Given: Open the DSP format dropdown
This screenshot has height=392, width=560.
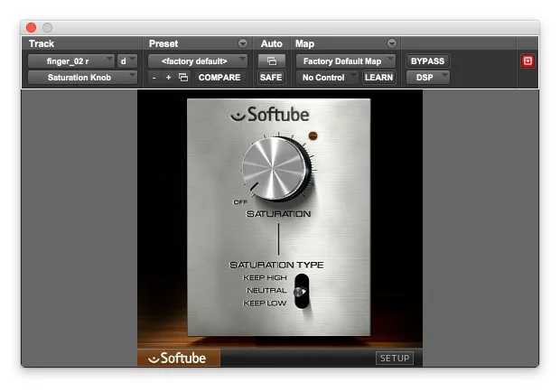Looking at the screenshot, I should [x=428, y=78].
